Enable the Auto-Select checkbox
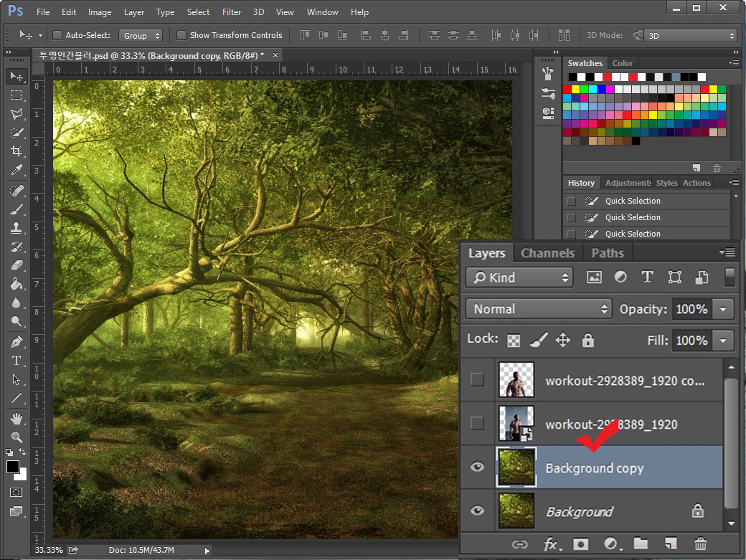 click(x=56, y=35)
